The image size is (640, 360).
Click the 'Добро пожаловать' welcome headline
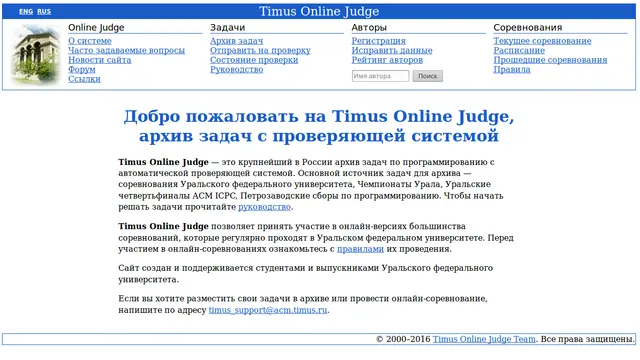coord(319,126)
